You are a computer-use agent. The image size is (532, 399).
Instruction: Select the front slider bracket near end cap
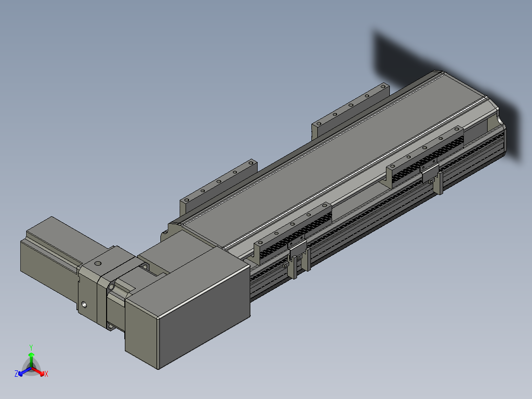(x=425, y=156)
